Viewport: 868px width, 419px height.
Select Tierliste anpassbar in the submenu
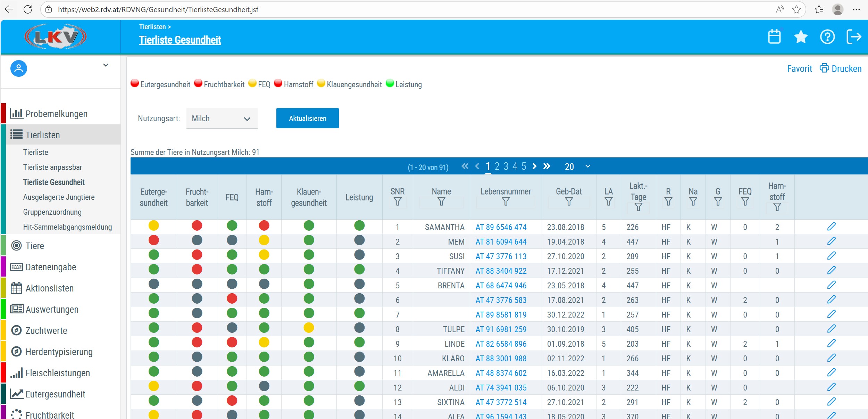(x=52, y=167)
